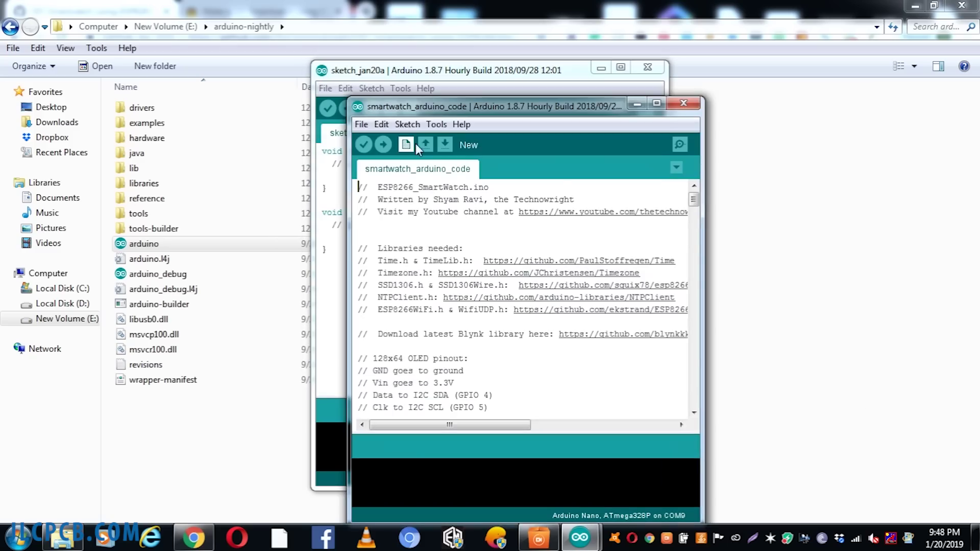980x551 pixels.
Task: Click the Open sketch up-arrow icon
Action: 426,145
